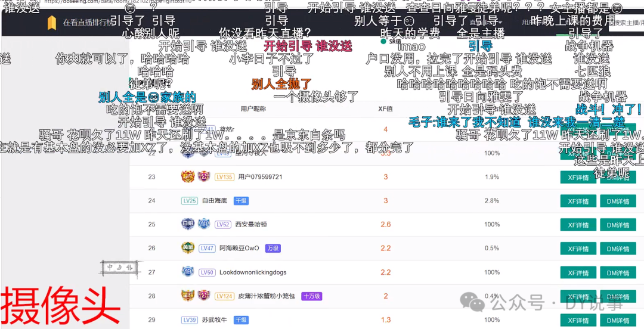Open DM详情 for 苏武牧牛
This screenshot has height=329, width=644.
[618, 321]
